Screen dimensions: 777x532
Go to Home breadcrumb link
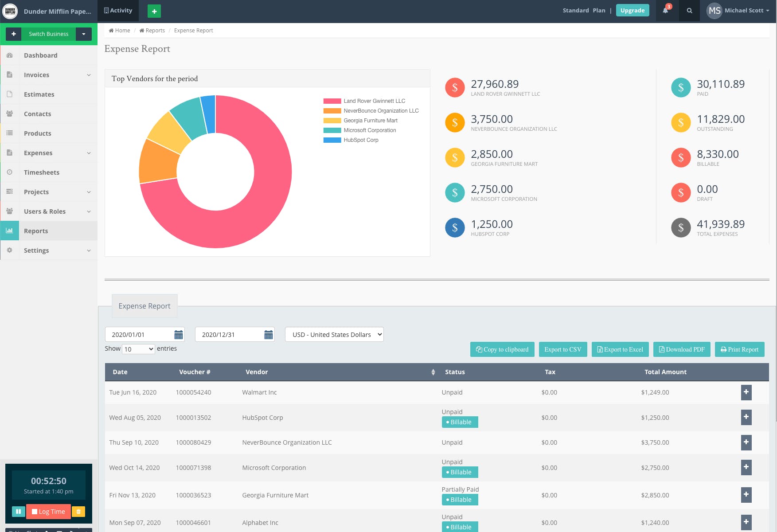[x=120, y=31]
